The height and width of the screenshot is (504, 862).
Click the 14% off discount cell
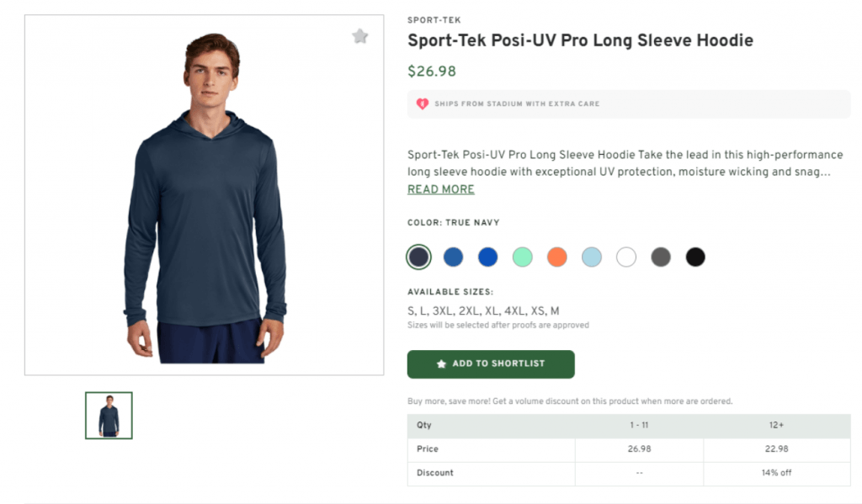pyautogui.click(x=775, y=472)
